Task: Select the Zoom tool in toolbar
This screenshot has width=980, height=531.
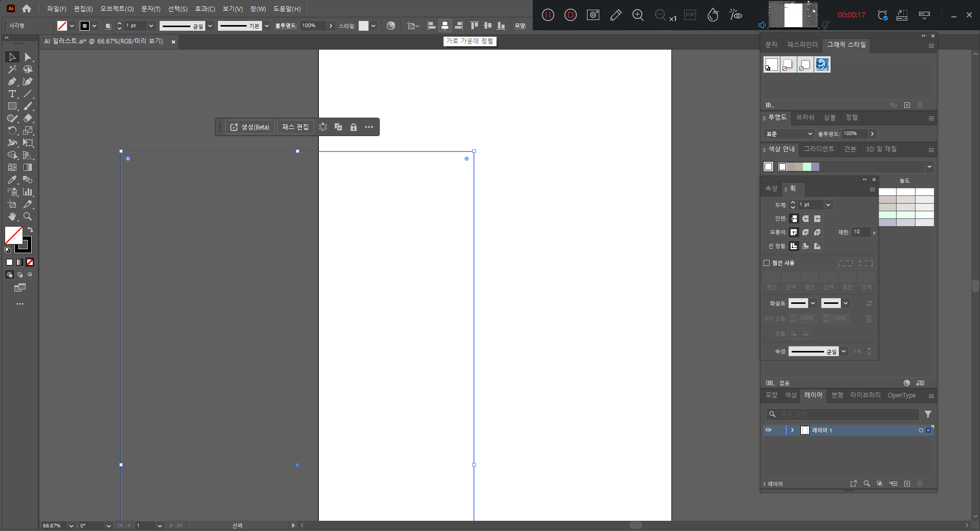Action: [28, 216]
